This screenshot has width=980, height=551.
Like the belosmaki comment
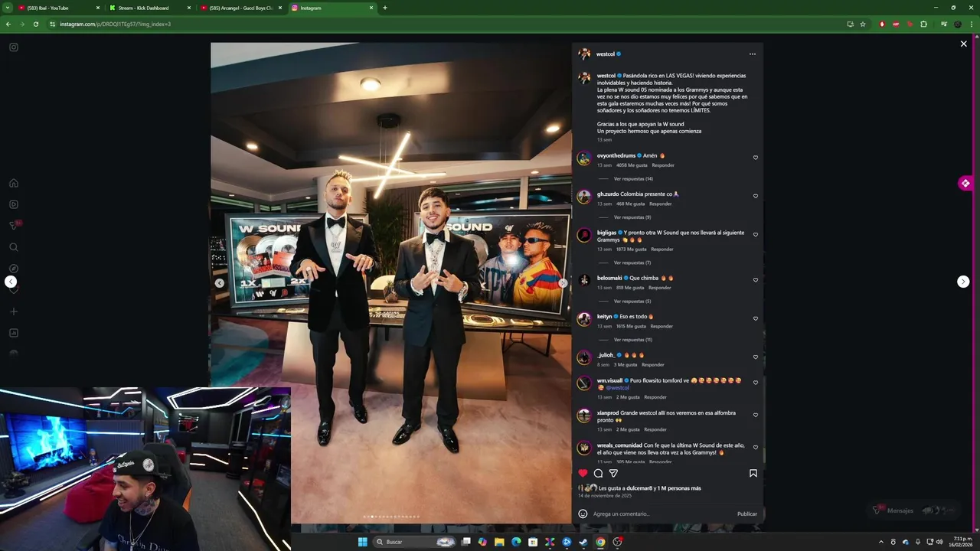coord(756,280)
